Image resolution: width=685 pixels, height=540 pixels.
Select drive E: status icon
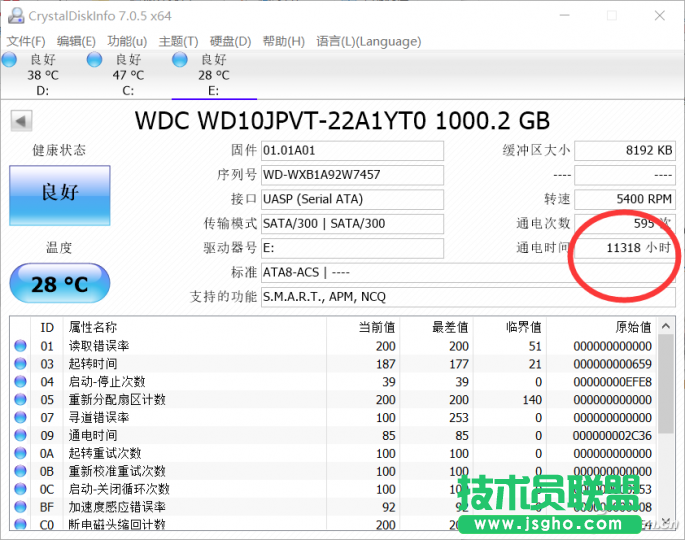pos(180,61)
